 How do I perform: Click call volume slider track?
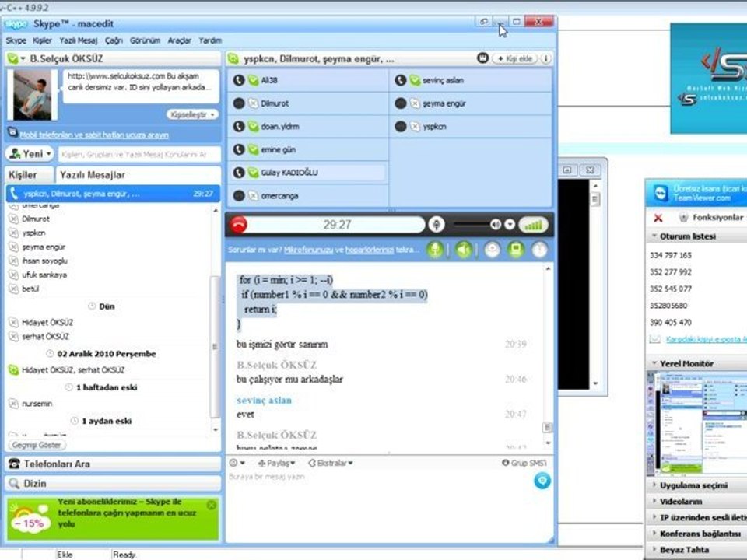click(x=472, y=224)
